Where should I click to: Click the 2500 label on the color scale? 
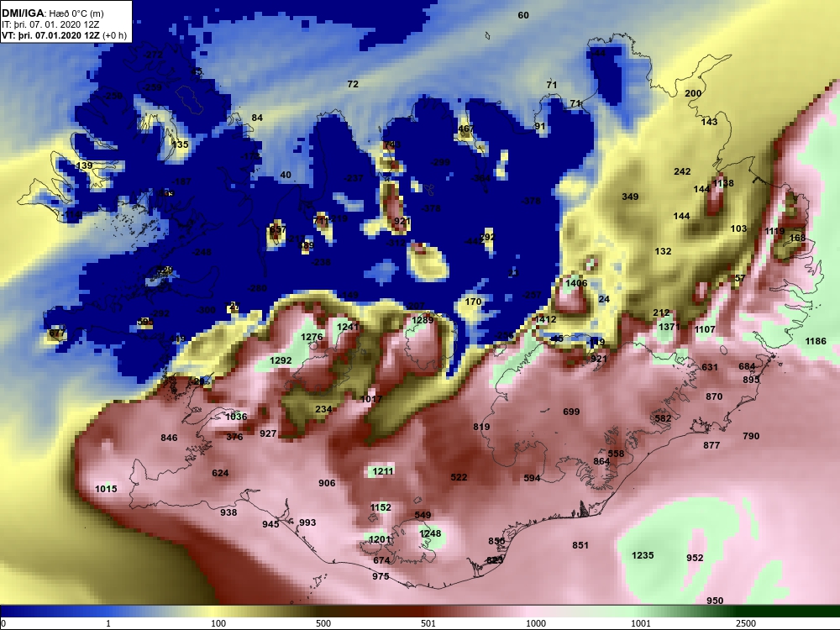746,623
